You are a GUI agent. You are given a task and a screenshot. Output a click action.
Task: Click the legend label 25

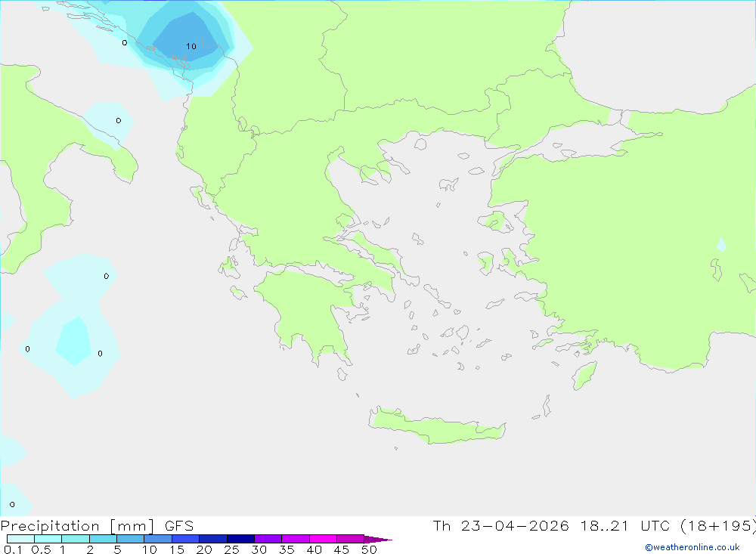[x=231, y=549]
